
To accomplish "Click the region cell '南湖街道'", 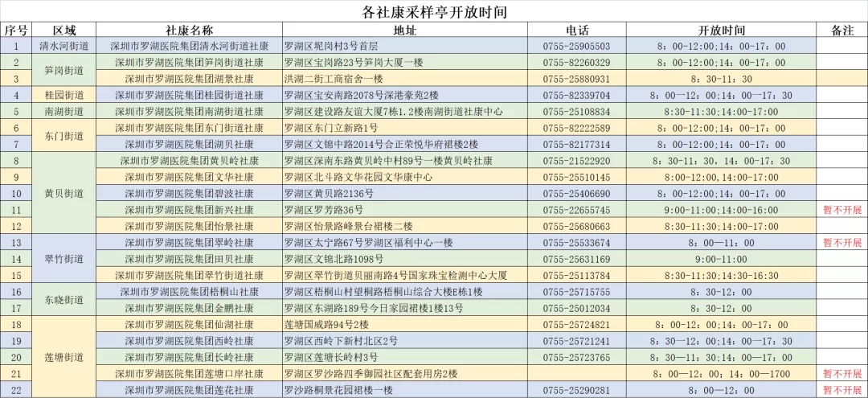I will coord(64,112).
